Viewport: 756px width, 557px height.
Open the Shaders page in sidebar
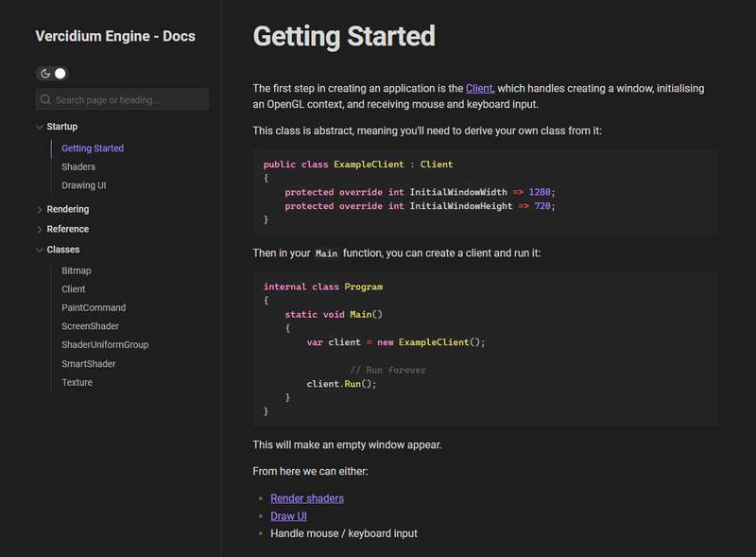[78, 166]
